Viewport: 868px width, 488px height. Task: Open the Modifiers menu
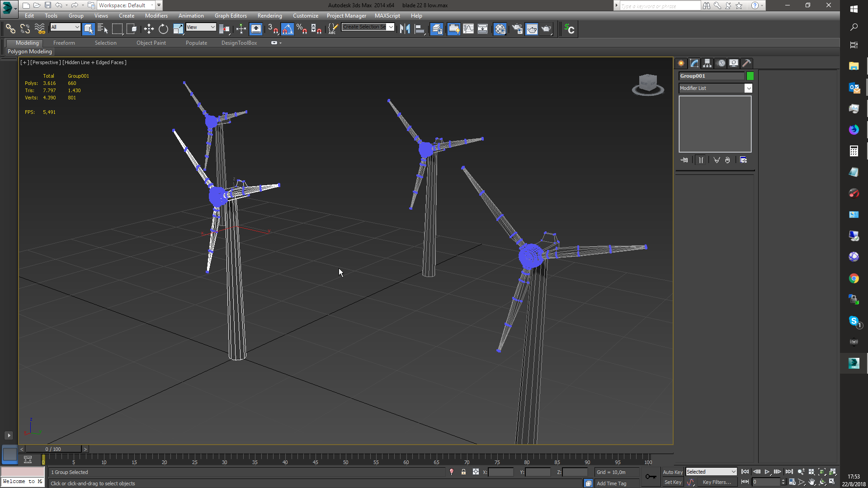pos(156,15)
